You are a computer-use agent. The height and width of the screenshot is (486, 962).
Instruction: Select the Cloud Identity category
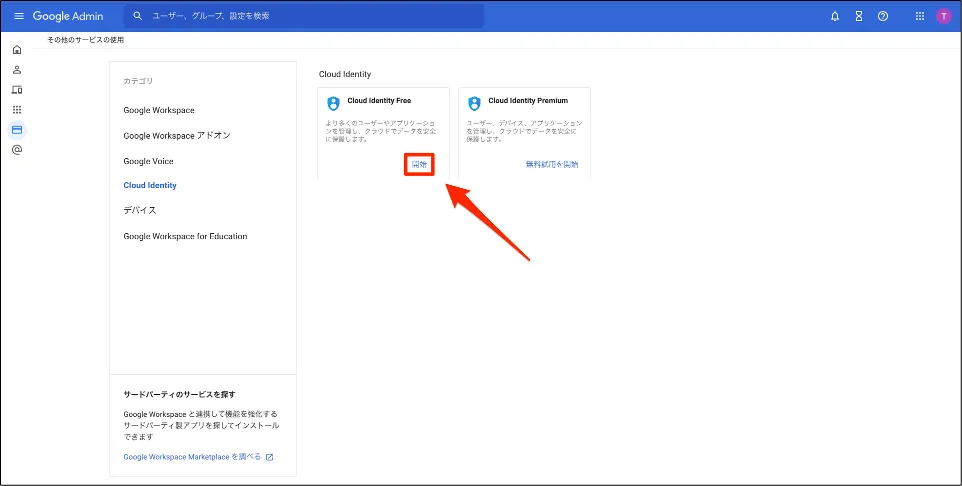pyautogui.click(x=150, y=185)
